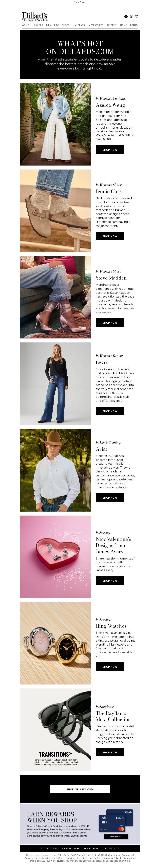Click Shop Now under Azalea Wang
160x868 pixels.
[x=110, y=150]
